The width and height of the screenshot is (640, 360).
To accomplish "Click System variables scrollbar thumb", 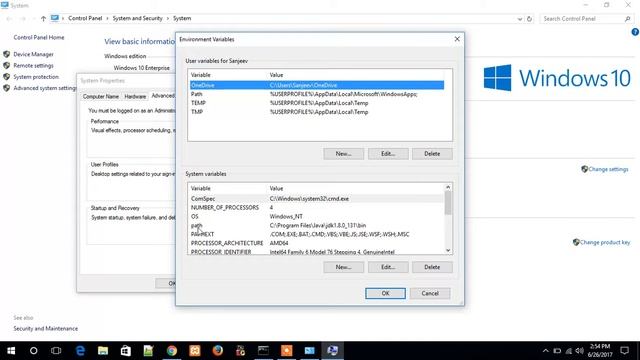I will 448,203.
